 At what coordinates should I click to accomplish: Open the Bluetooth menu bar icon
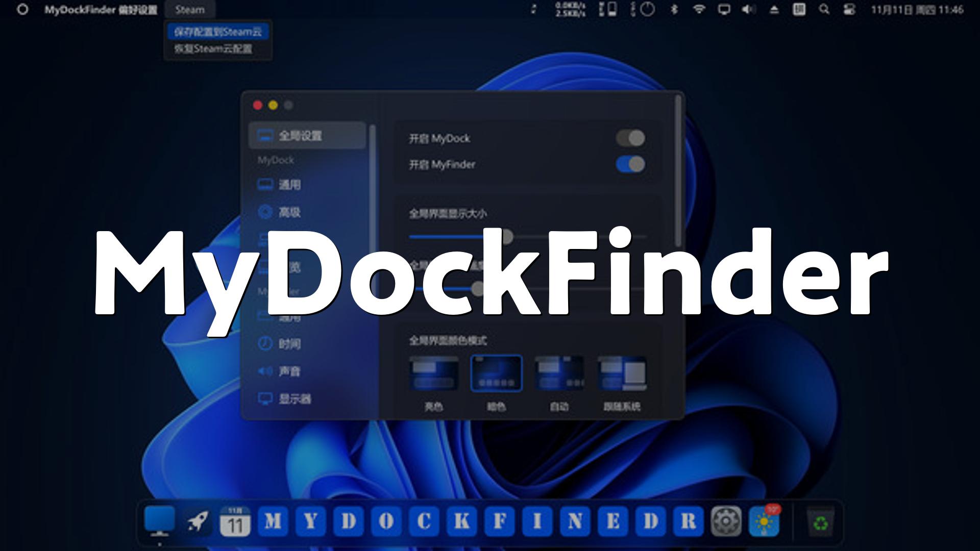coord(674,9)
